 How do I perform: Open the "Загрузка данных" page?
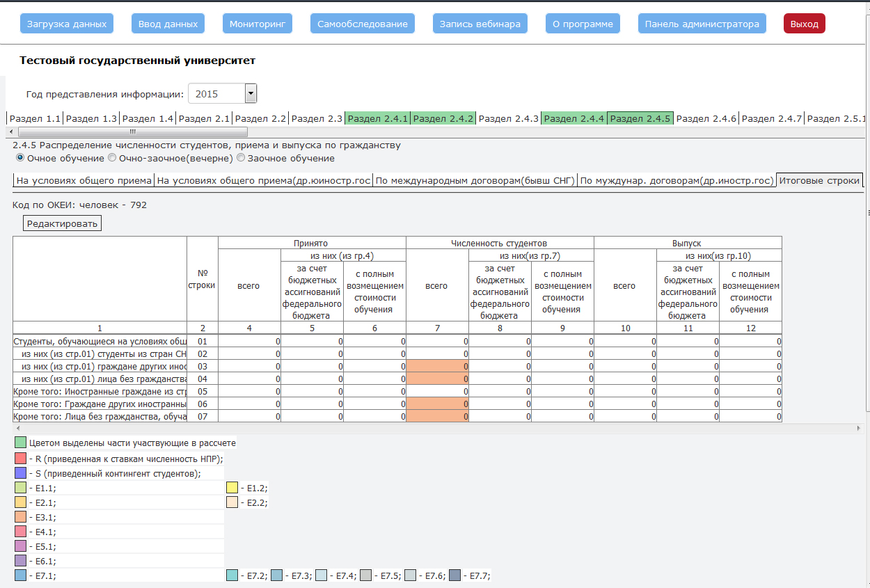coord(67,24)
